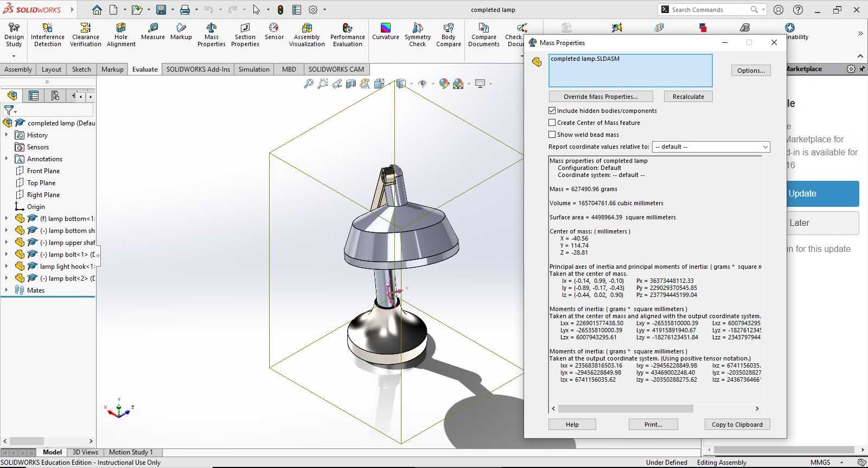Open the Motion Study 1 tab
The width and height of the screenshot is (868, 468).
tap(131, 452)
